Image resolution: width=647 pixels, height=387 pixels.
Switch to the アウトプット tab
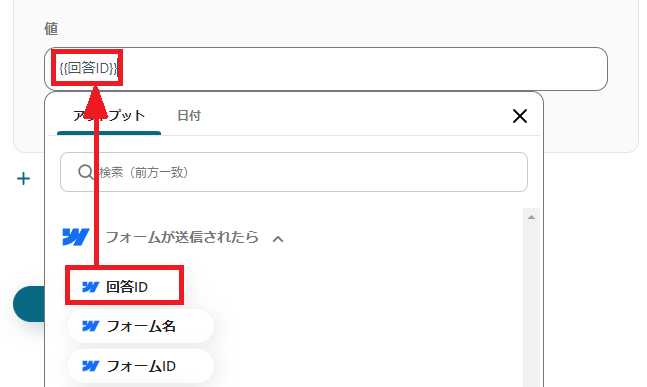[109, 116]
